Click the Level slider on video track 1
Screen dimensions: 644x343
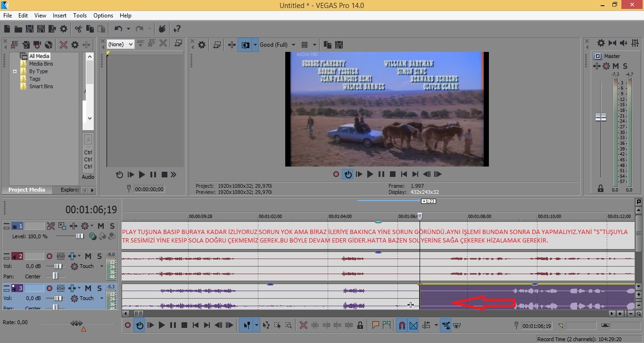tap(80, 236)
